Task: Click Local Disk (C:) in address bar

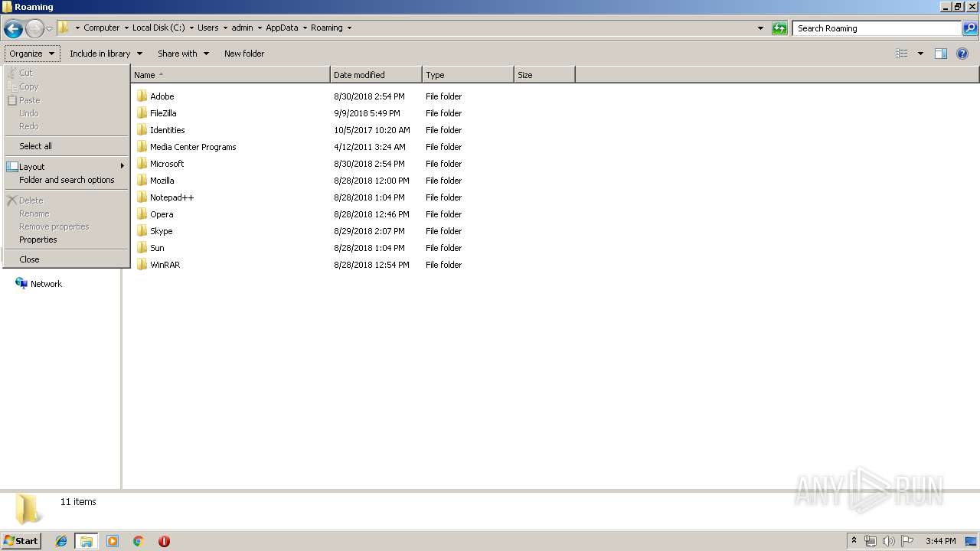Action: pyautogui.click(x=158, y=28)
